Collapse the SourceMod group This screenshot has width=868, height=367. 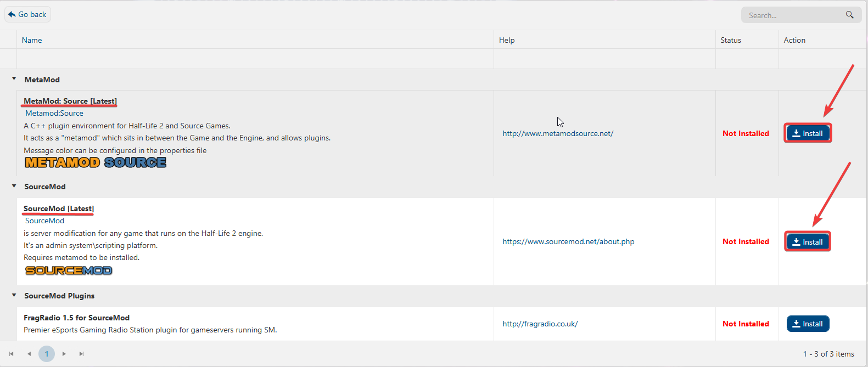pyautogui.click(x=14, y=186)
